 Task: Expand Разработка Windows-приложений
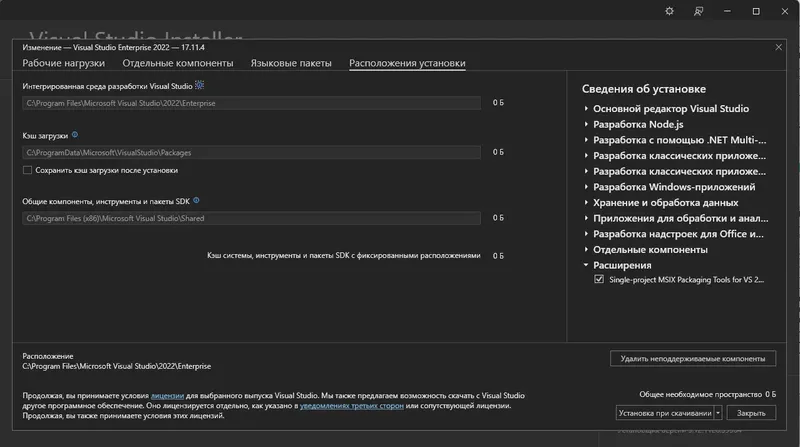point(586,187)
